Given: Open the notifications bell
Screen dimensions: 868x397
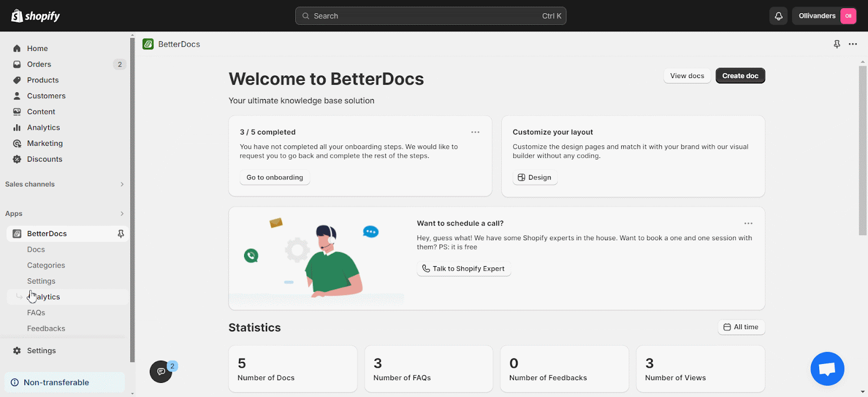Looking at the screenshot, I should pos(778,16).
